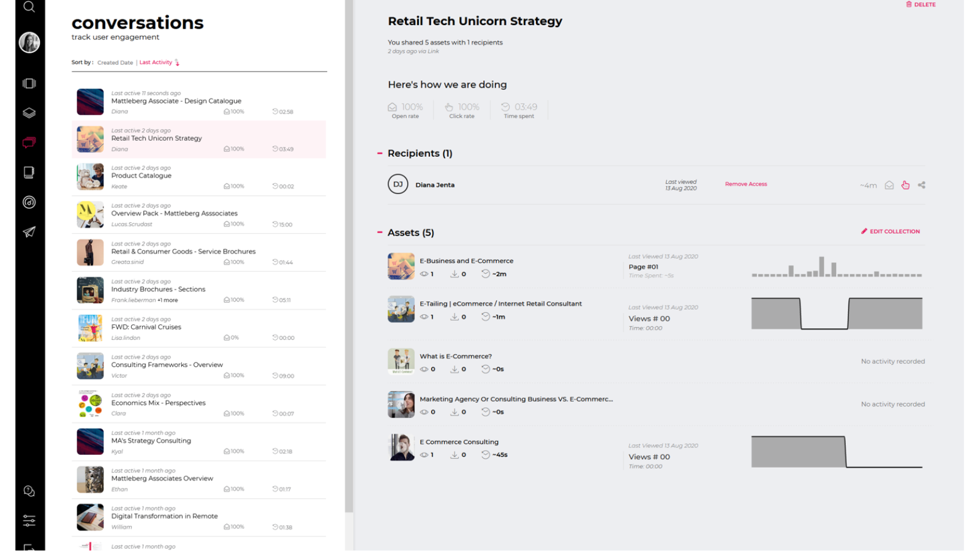Open the conversations chat icon in sidebar
This screenshot has width=980, height=551.
29,143
